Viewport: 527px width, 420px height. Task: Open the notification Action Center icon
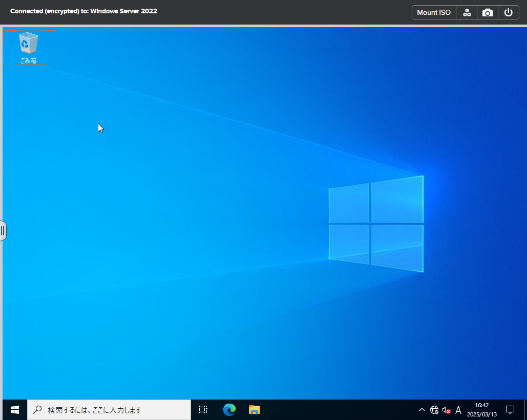click(510, 410)
